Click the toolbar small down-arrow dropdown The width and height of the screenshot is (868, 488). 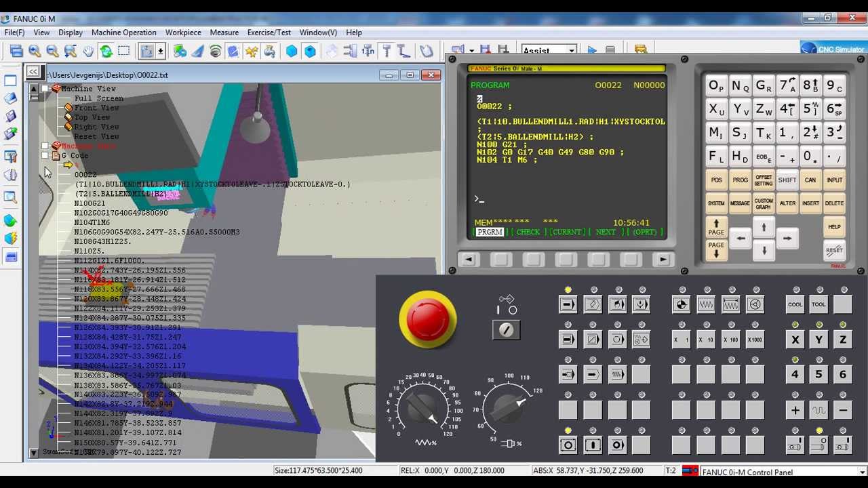(x=161, y=52)
